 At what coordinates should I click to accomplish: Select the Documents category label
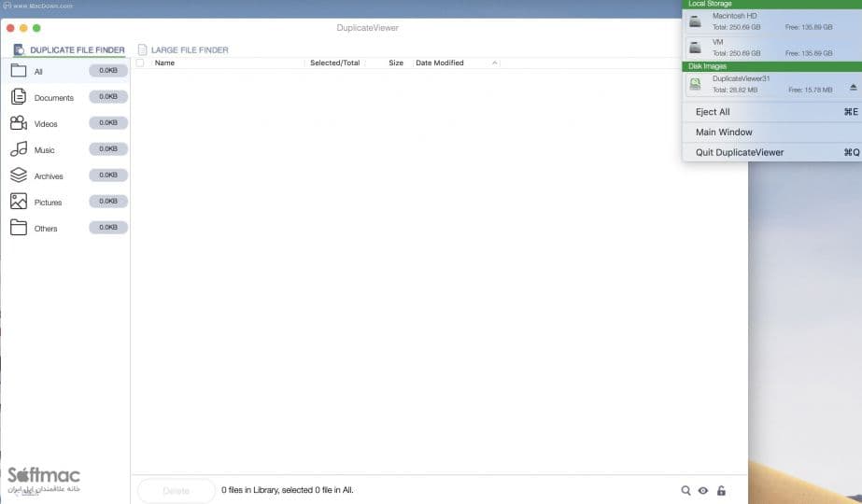tap(54, 98)
